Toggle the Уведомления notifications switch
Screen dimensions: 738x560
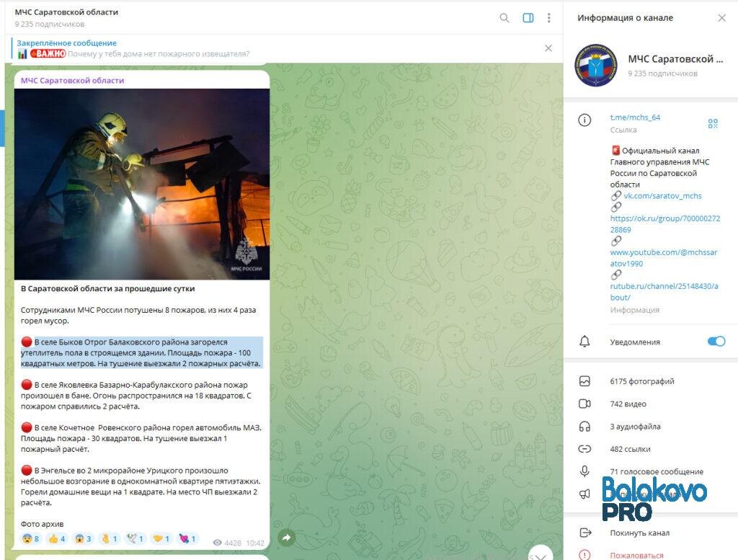pos(716,342)
